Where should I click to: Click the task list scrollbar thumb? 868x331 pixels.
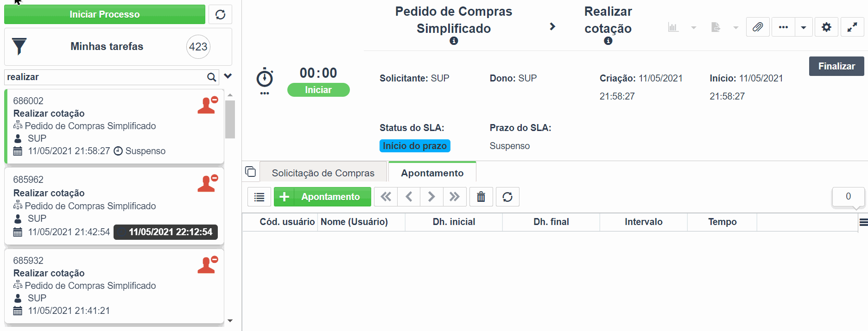(230, 119)
